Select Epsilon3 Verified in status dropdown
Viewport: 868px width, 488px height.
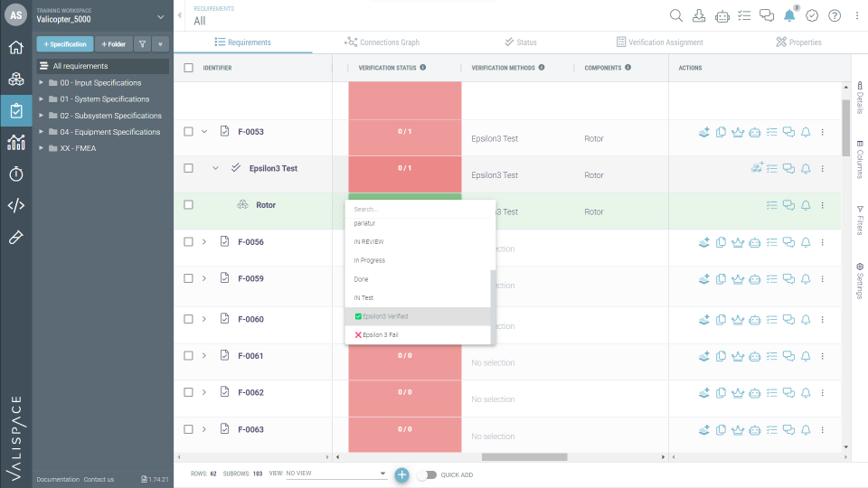tap(418, 316)
